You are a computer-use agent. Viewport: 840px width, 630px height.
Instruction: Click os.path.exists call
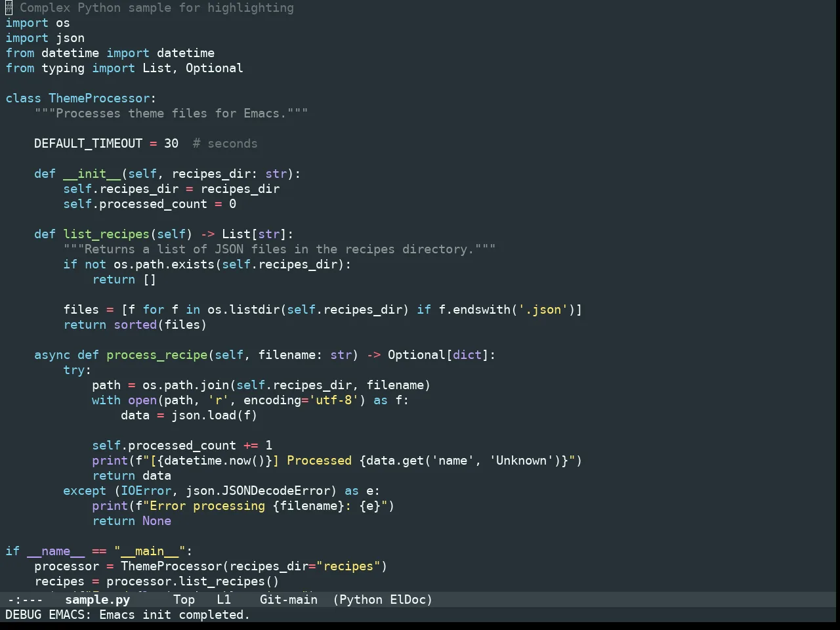click(x=164, y=264)
